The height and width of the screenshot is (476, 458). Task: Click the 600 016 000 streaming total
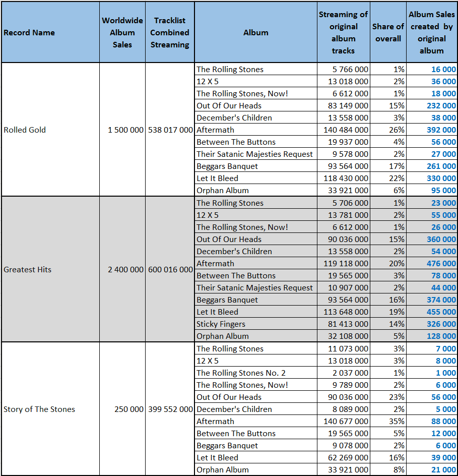(170, 270)
